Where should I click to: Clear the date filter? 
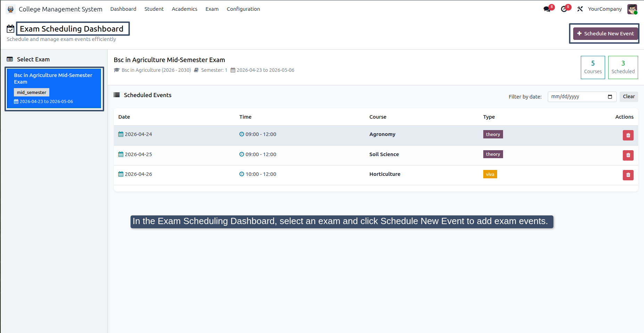[x=629, y=96]
